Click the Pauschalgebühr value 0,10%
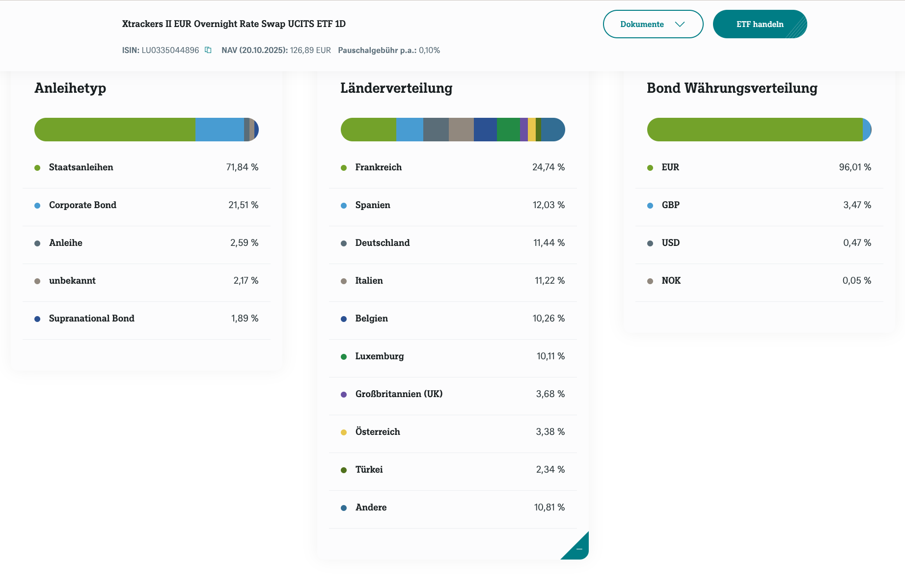The height and width of the screenshot is (588, 905). (429, 50)
